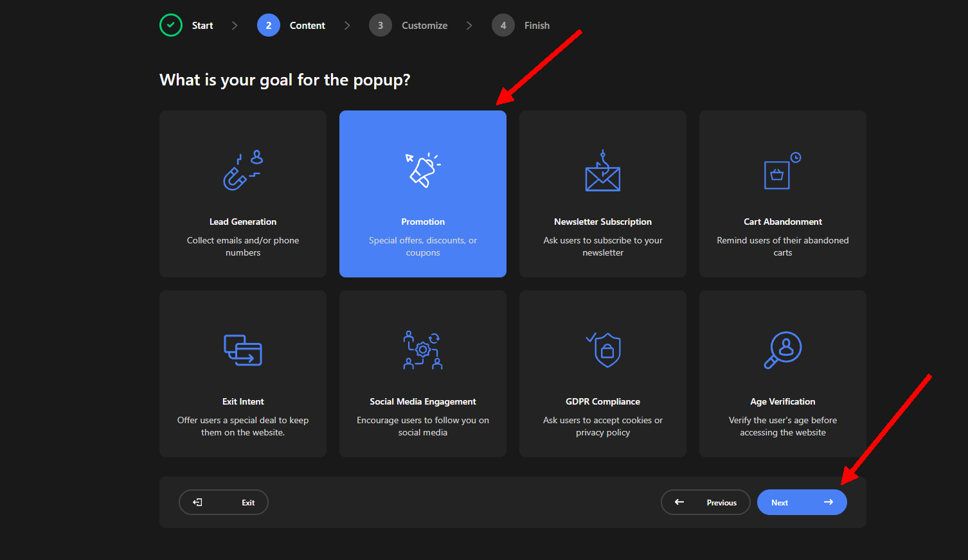Click 'Encourage users to follow you' description
This screenshot has width=968, height=560.
tap(423, 426)
